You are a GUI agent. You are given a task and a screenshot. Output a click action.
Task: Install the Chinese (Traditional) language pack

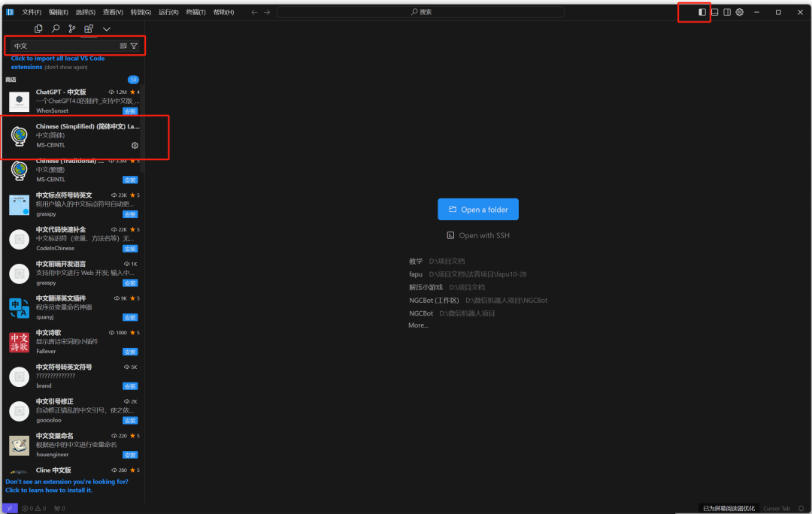coord(130,180)
